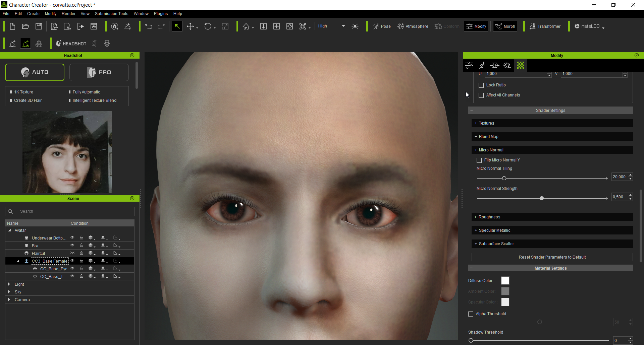Click the Redo arrow icon

161,26
